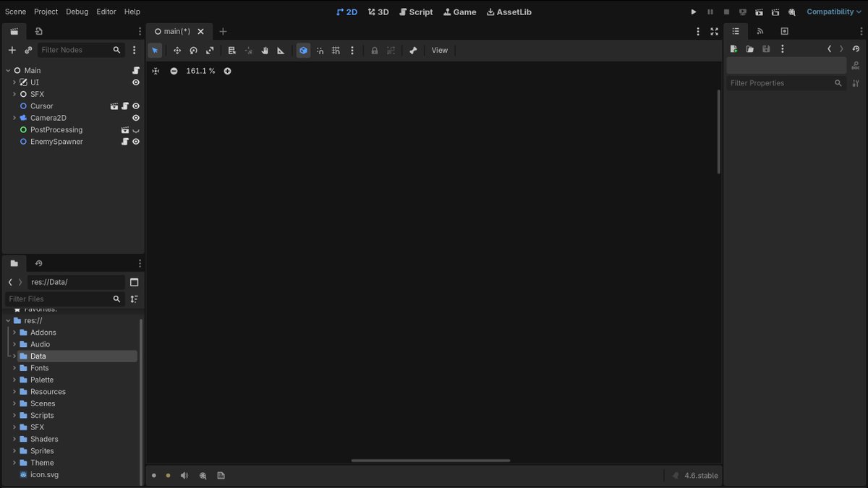The image size is (868, 488).
Task: Expand the Shaders folder arrow
Action: tap(14, 439)
